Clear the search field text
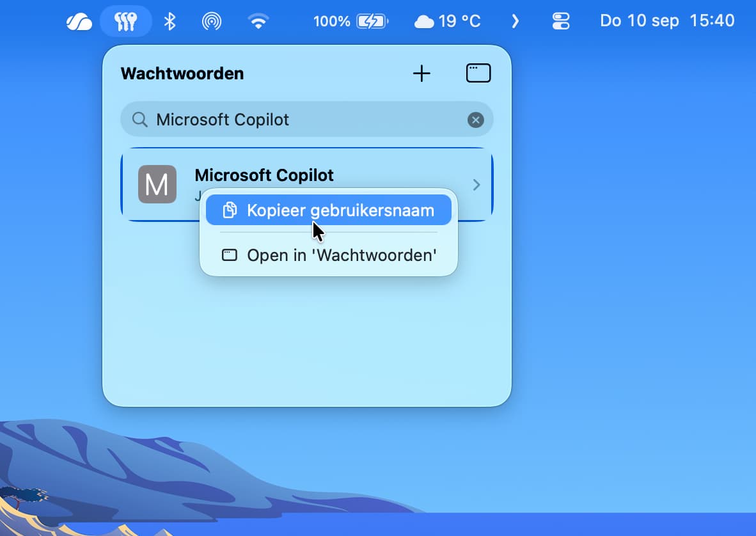756x536 pixels. pos(475,120)
